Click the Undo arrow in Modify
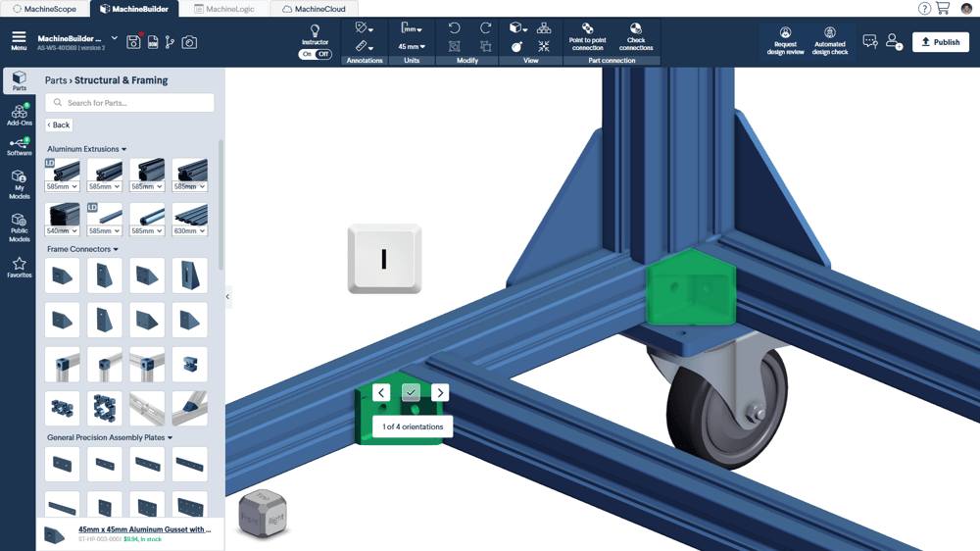 pyautogui.click(x=454, y=28)
